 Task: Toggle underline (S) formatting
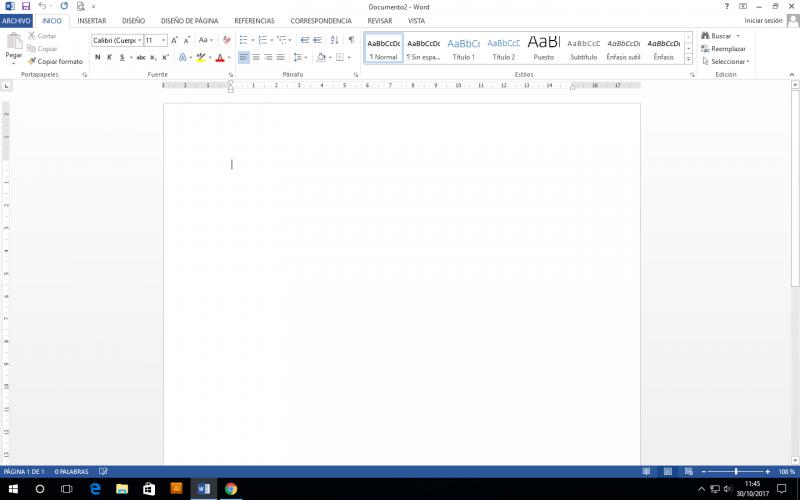(x=122, y=57)
